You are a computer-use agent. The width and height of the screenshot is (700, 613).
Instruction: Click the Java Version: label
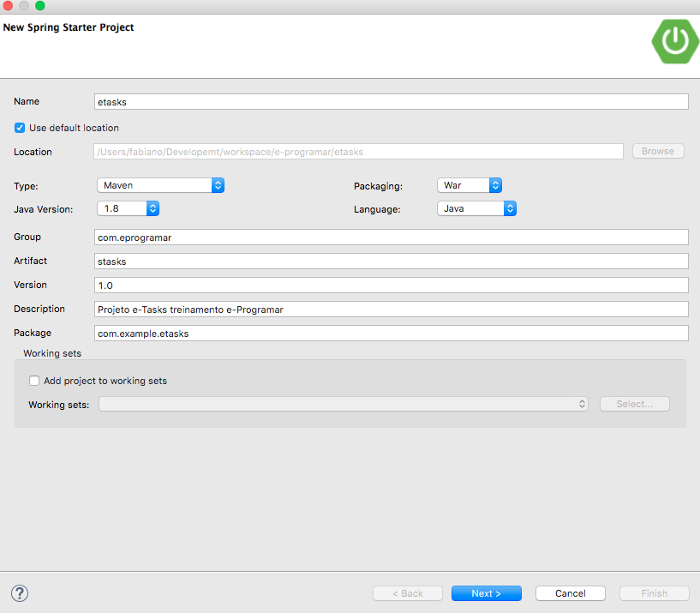coord(44,209)
